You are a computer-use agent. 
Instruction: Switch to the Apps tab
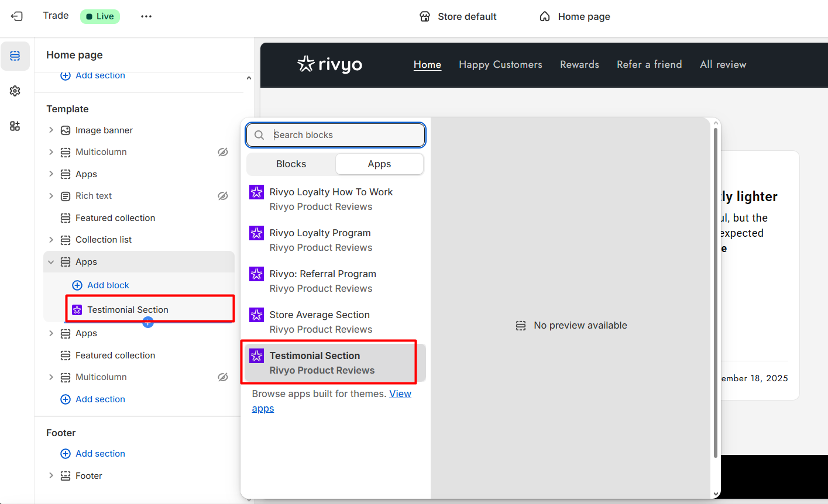[x=379, y=164]
